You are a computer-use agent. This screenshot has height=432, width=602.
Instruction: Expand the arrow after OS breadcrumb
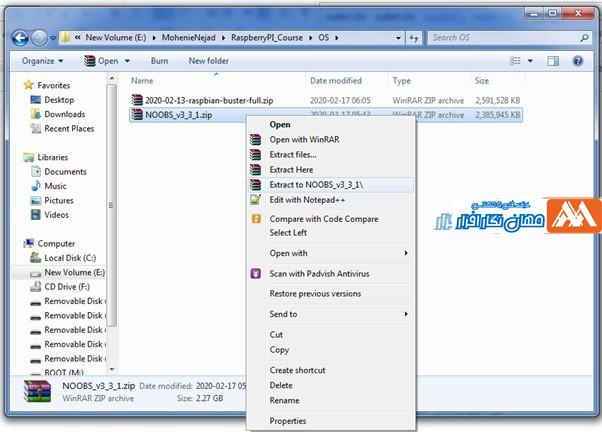(x=337, y=38)
